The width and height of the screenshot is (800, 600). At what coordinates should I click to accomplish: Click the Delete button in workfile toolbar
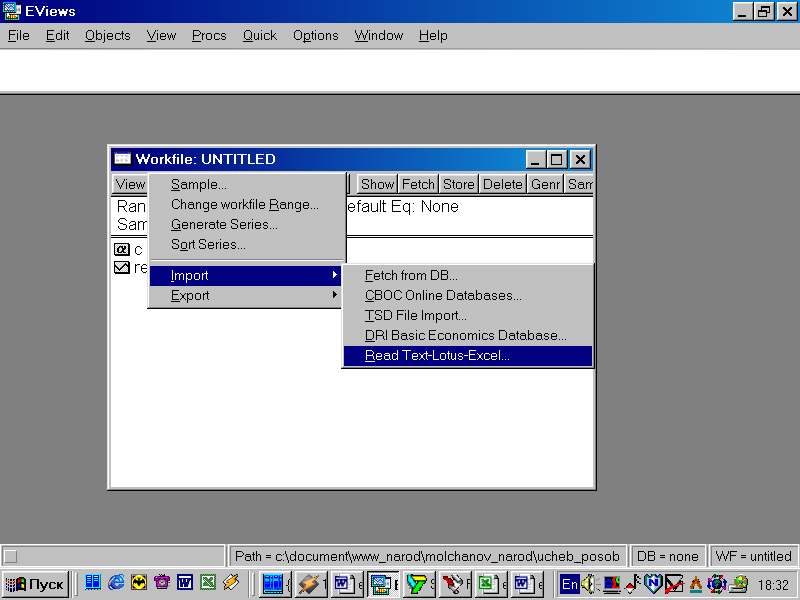[x=503, y=184]
